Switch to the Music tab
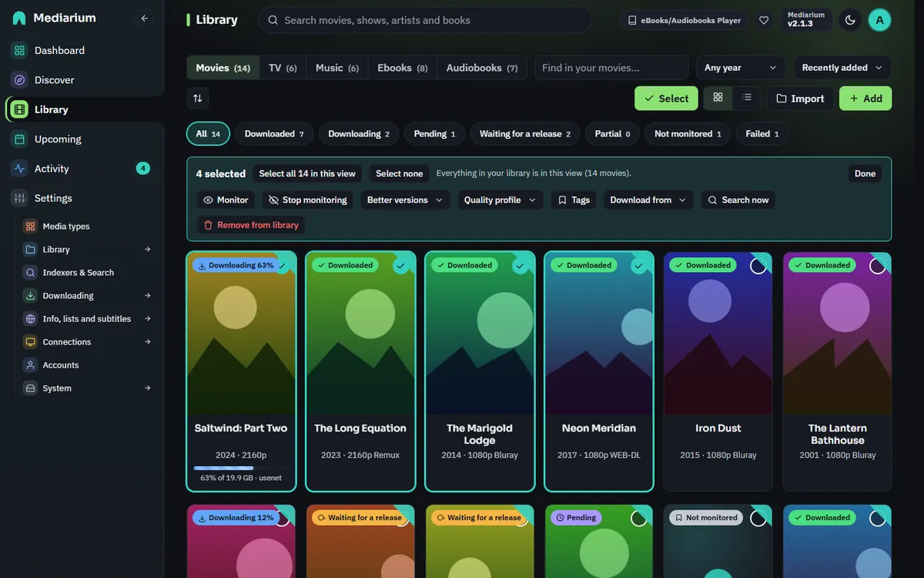 337,68
